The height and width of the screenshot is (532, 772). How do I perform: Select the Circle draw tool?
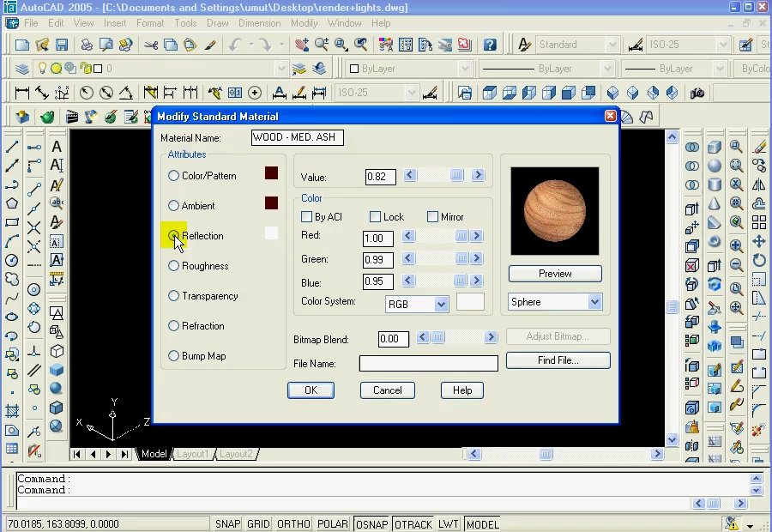12,260
